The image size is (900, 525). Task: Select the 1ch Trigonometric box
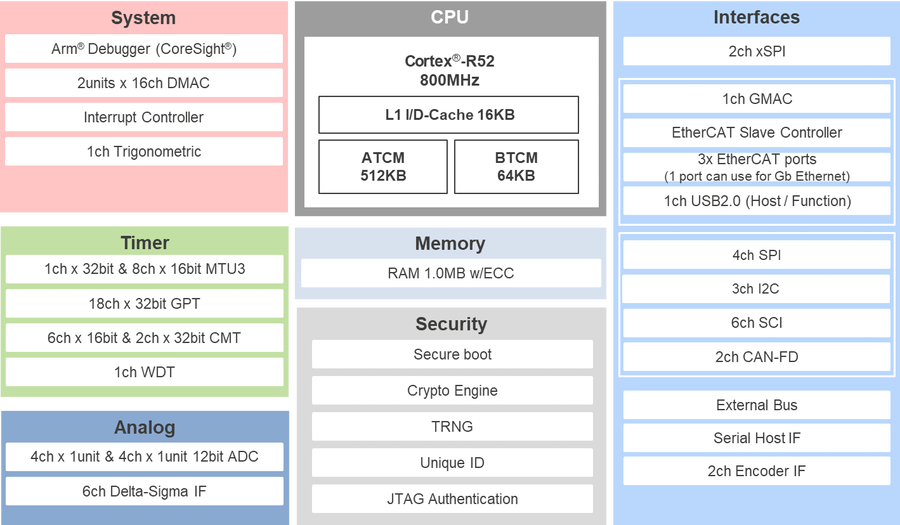coord(144,151)
